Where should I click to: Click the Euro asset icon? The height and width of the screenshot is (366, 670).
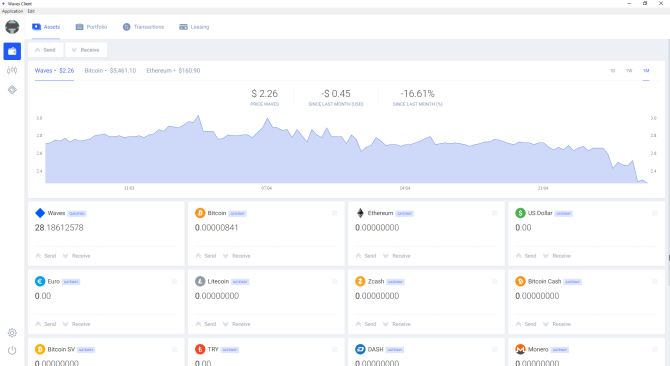click(x=40, y=281)
